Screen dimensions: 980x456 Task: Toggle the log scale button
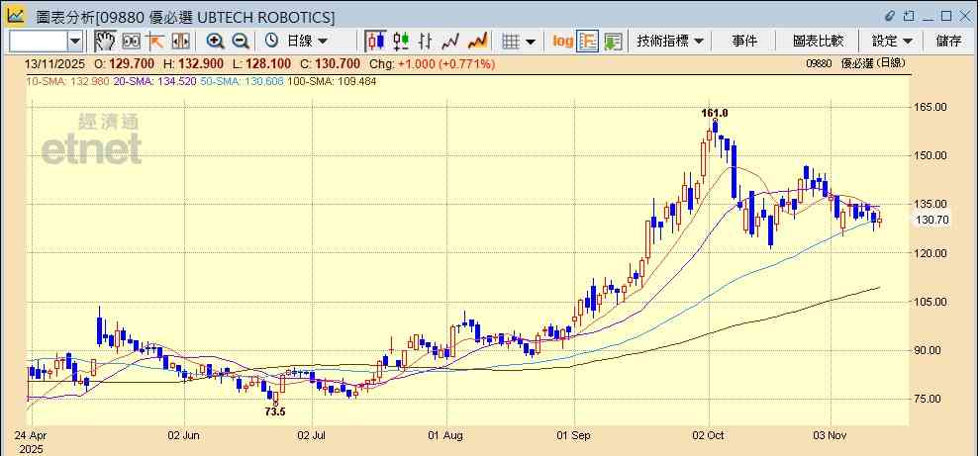coord(562,41)
